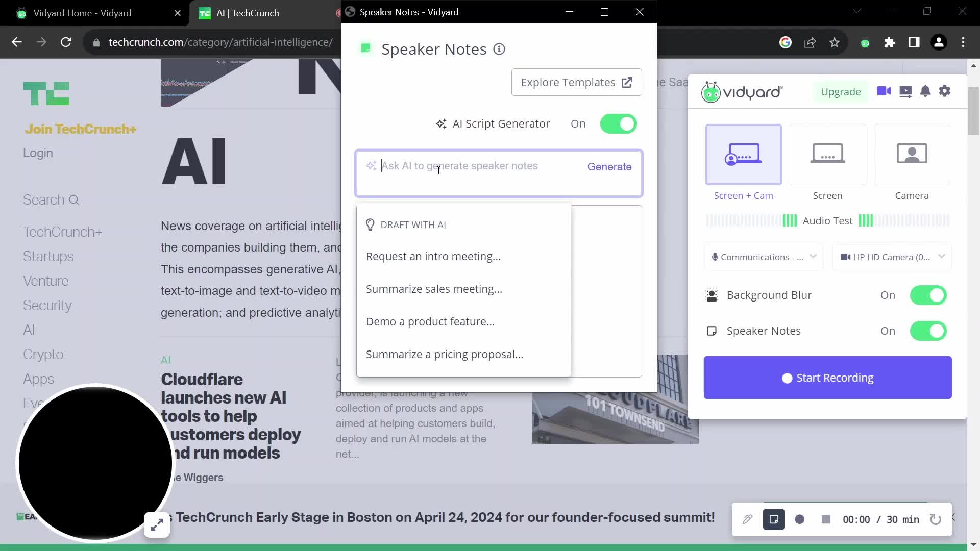Toggle the AI Script Generator on/off

tap(619, 124)
